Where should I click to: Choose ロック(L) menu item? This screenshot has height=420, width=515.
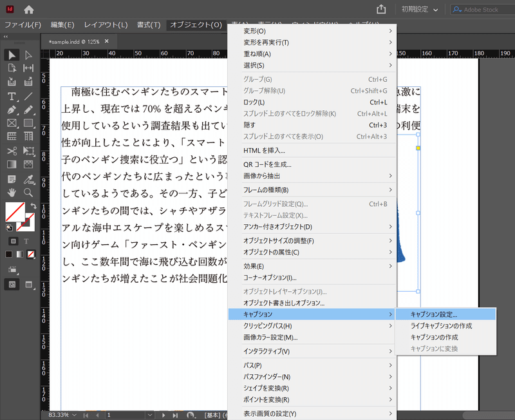tap(312, 102)
